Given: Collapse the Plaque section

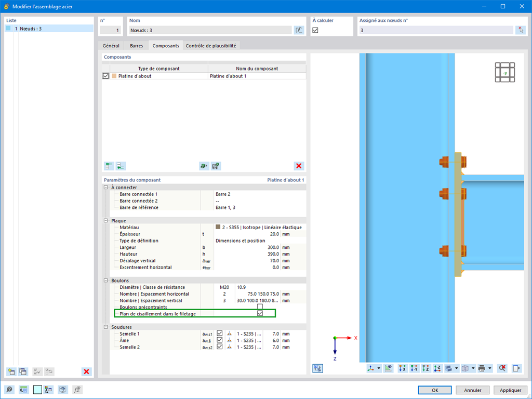Looking at the screenshot, I should [x=106, y=220].
